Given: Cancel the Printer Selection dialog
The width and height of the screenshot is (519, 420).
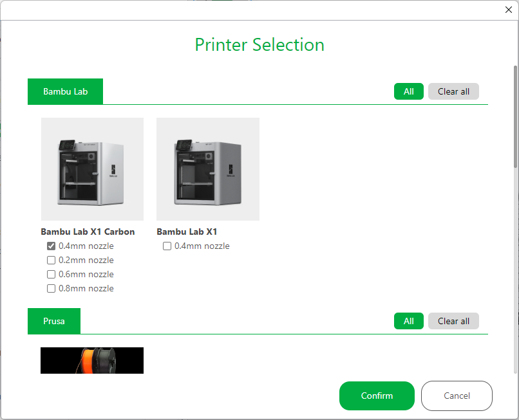Looking at the screenshot, I should [457, 396].
